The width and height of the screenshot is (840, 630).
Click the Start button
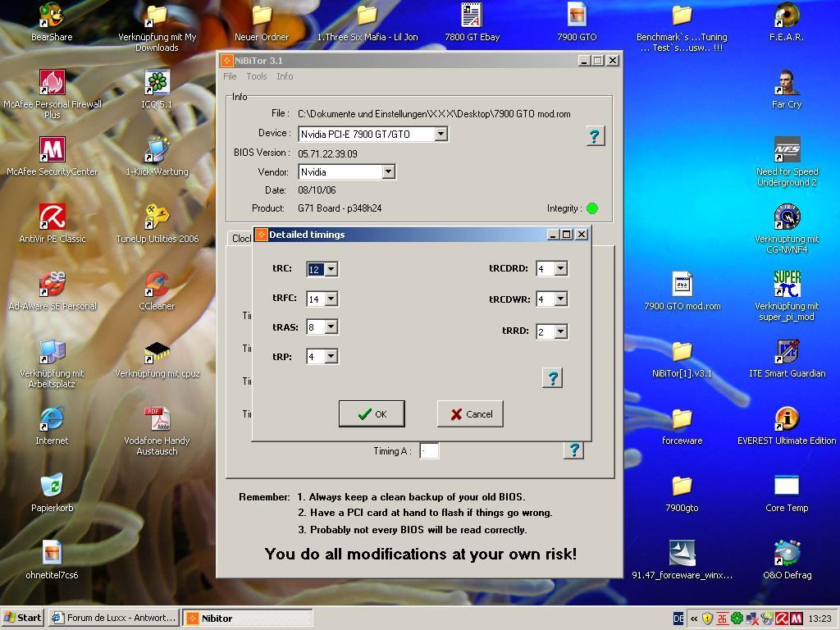pyautogui.click(x=22, y=618)
